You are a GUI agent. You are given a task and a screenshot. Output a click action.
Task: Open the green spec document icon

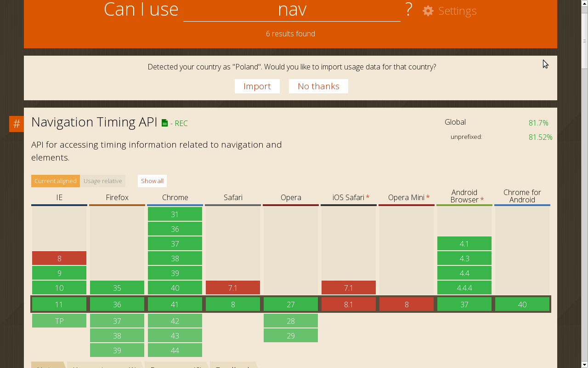click(164, 123)
